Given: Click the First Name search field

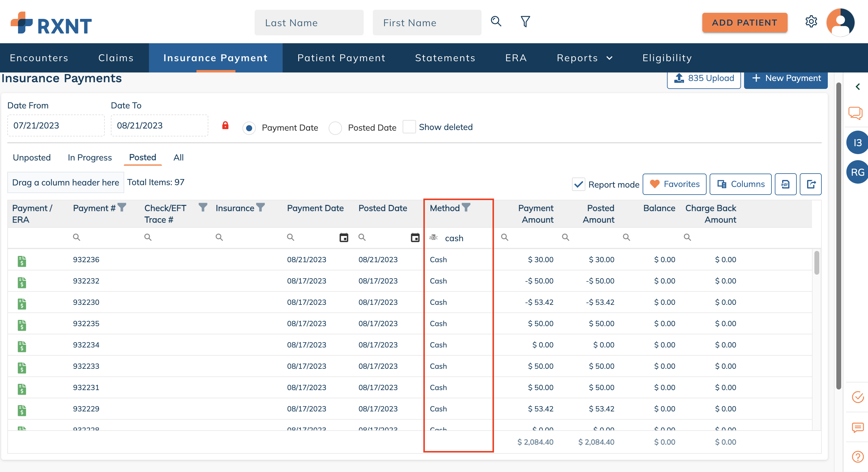Looking at the screenshot, I should 427,23.
